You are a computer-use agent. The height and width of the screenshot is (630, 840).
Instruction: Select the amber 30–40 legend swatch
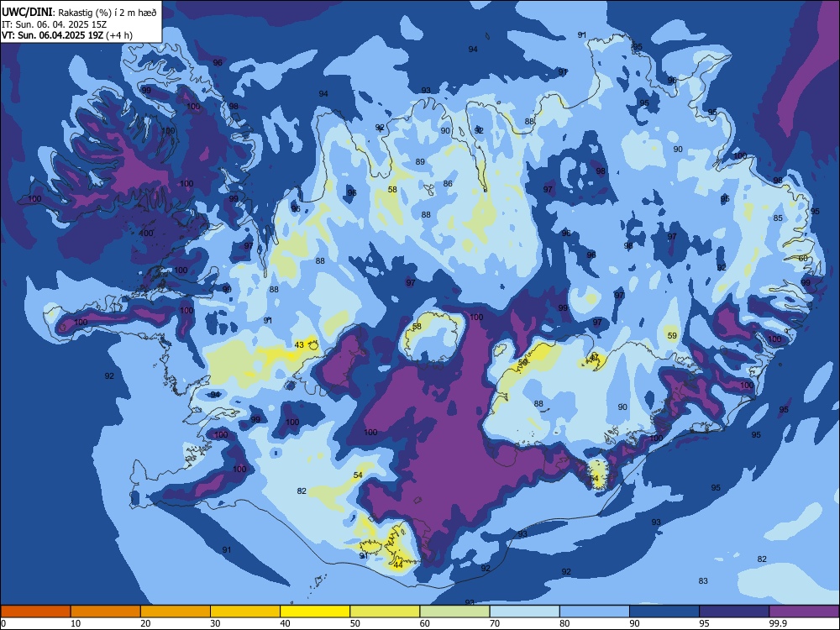point(245,612)
